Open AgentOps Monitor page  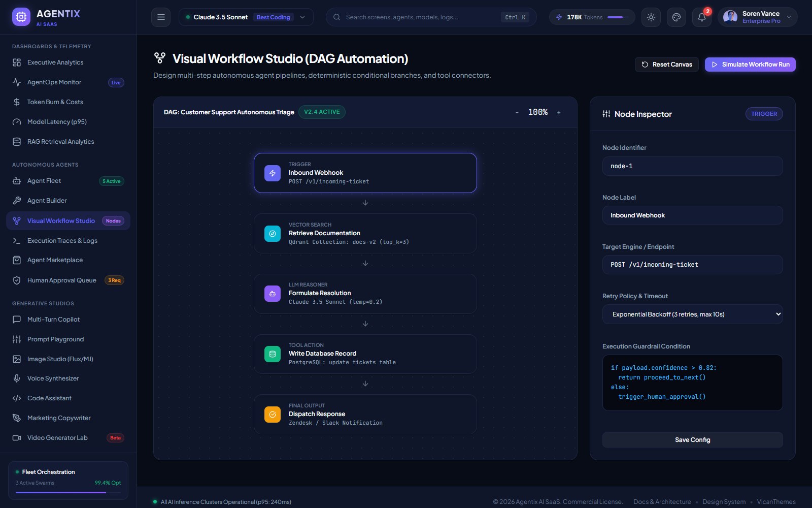tap(68, 82)
